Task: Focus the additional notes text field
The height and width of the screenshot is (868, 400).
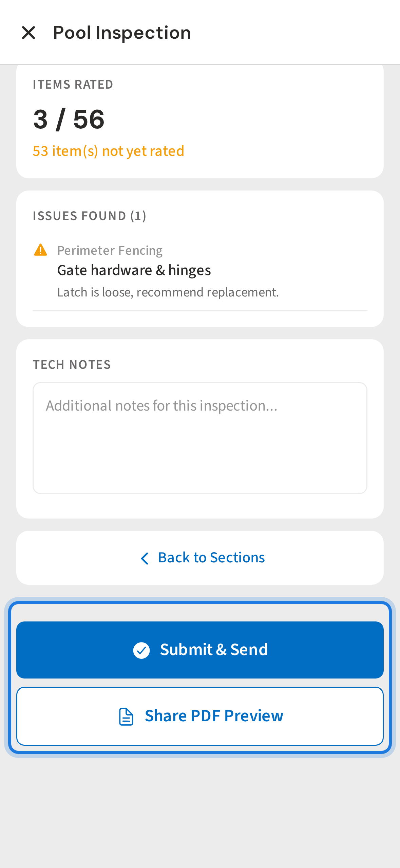Action: pos(200,438)
